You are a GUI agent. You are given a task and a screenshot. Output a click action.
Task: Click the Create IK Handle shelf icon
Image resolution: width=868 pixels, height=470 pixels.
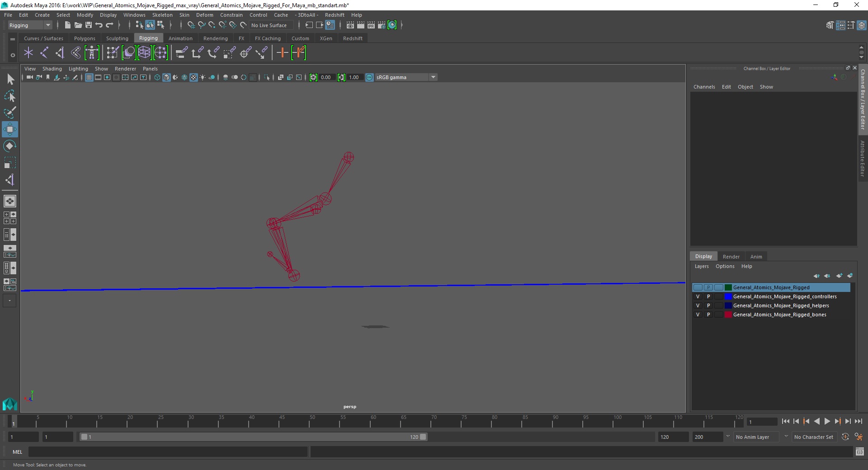60,53
